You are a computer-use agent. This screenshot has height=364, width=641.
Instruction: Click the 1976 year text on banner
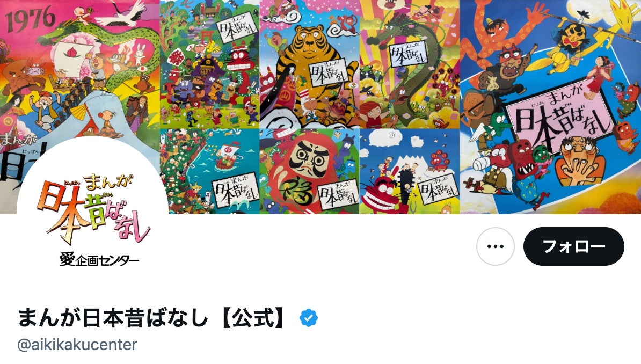pos(30,19)
